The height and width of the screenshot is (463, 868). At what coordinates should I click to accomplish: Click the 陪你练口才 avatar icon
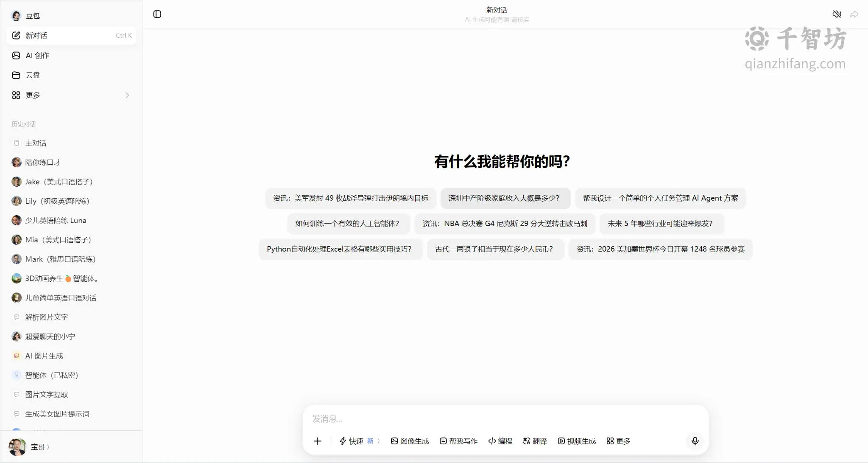(x=17, y=162)
